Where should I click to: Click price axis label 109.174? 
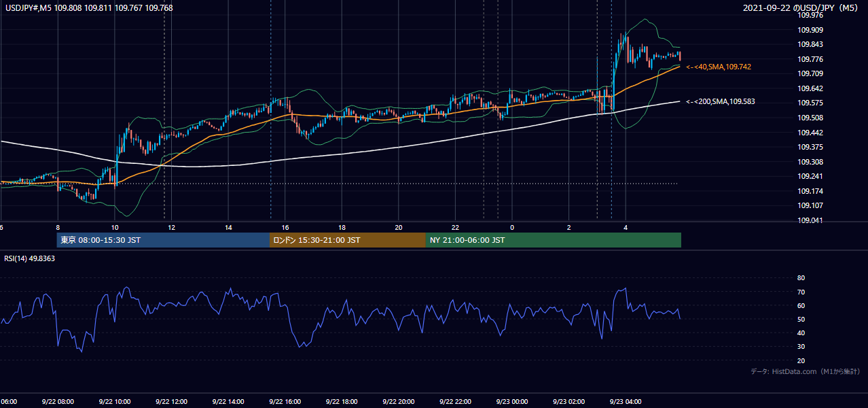[810, 191]
